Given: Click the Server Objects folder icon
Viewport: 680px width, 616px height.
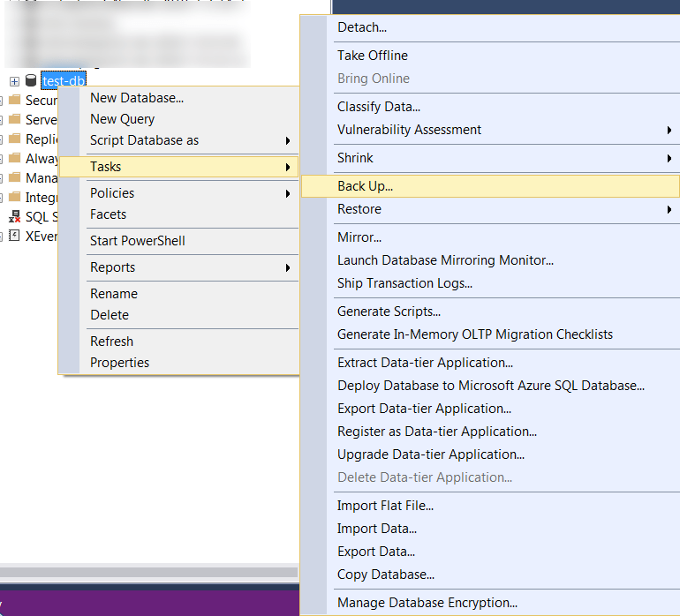Looking at the screenshot, I should (x=14, y=119).
